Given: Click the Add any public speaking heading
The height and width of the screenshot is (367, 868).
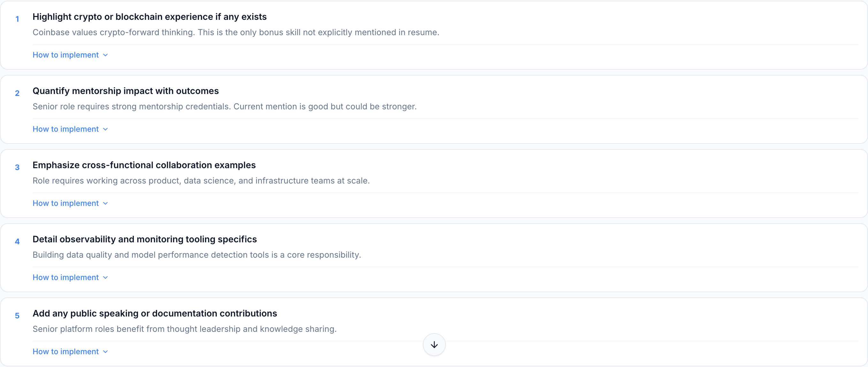Looking at the screenshot, I should point(155,314).
